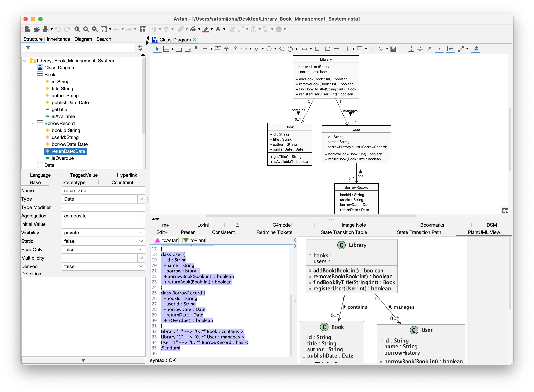Click the toAstah button

(x=166, y=240)
